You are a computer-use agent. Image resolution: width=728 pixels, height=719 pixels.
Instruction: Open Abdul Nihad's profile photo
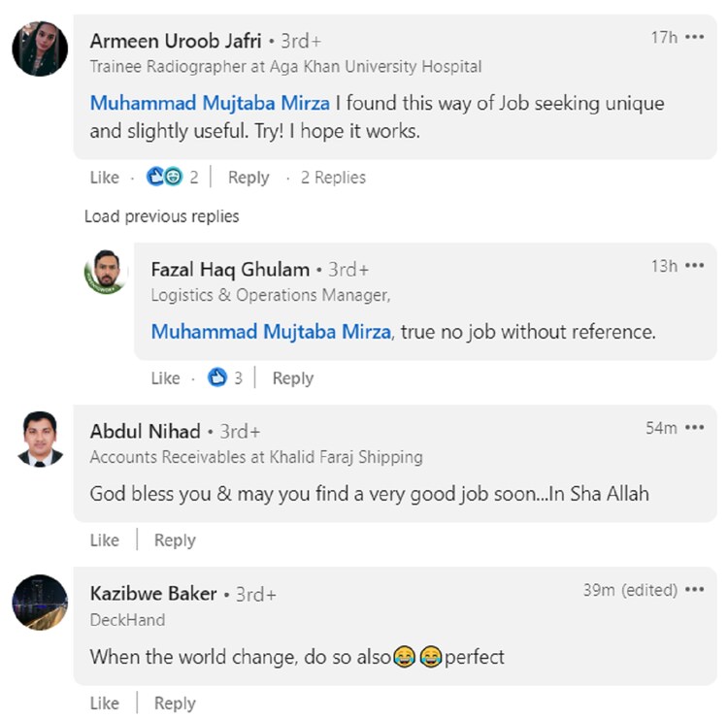coord(40,440)
